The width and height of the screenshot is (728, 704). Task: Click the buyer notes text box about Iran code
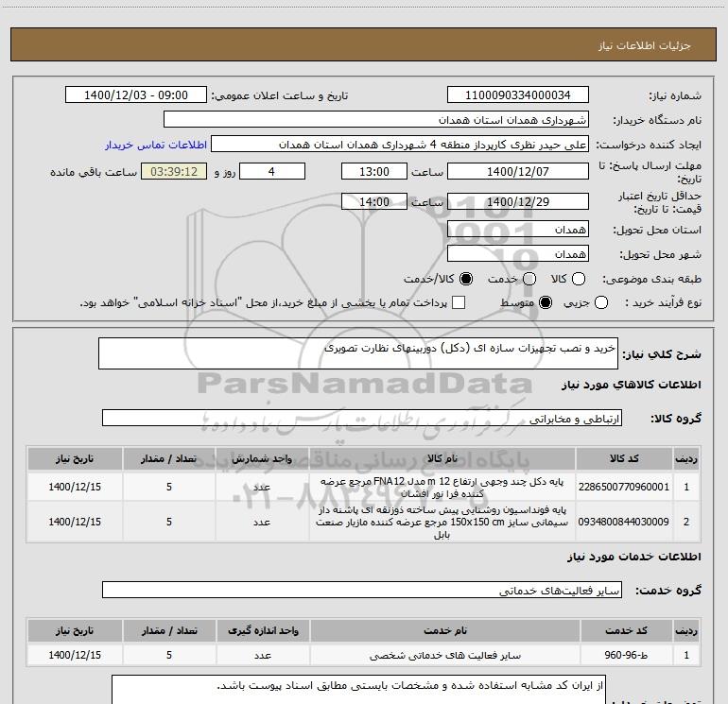358,690
